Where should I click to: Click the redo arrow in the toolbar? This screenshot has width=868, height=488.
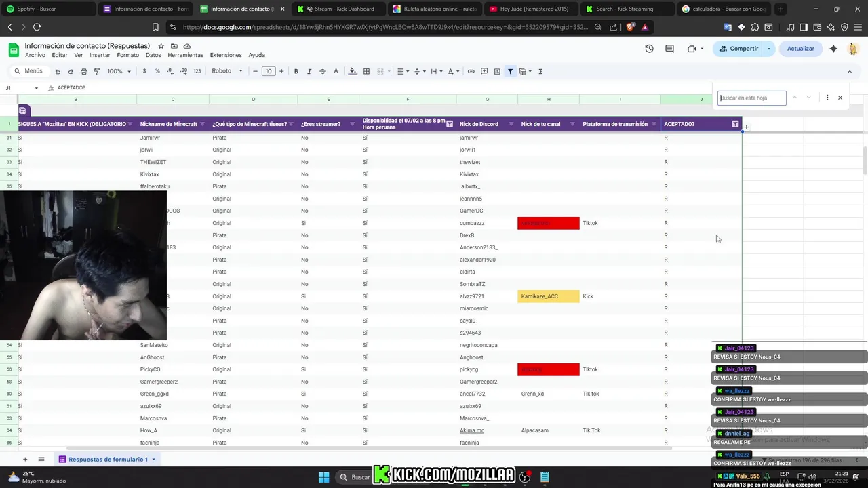[71, 71]
